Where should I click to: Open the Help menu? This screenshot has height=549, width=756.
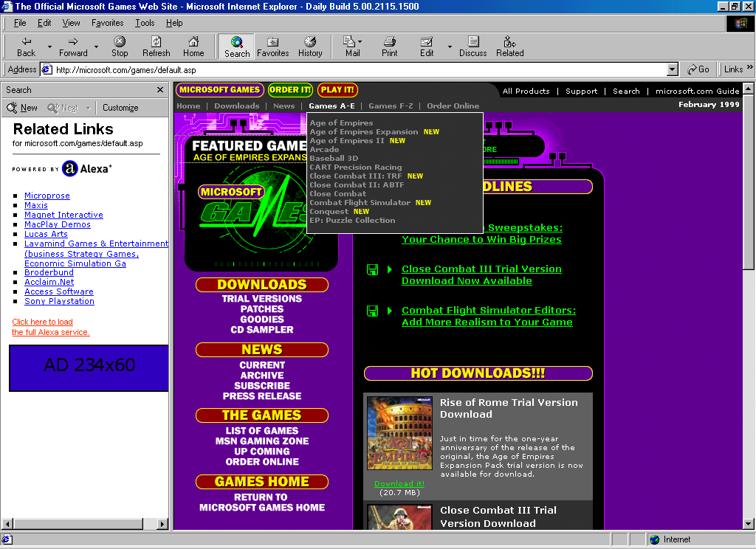click(x=174, y=23)
